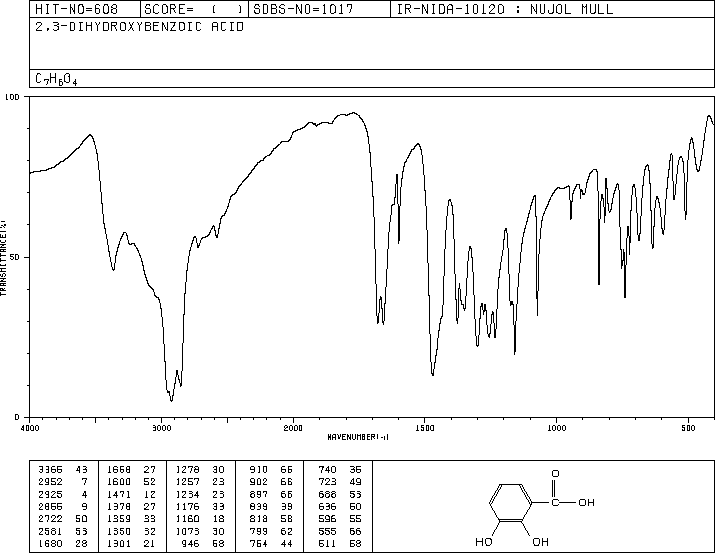The width and height of the screenshot is (715, 553).
Task: Click the carboxylic acid OH label beside C
Action: [586, 502]
